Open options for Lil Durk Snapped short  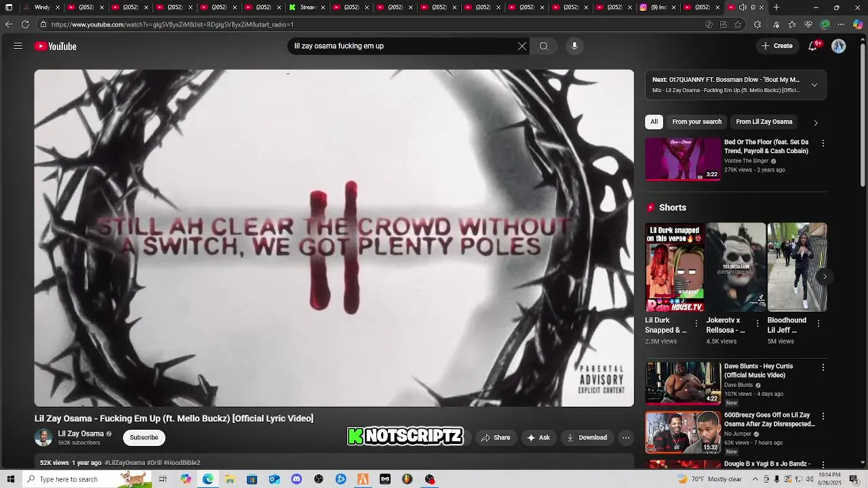point(696,324)
